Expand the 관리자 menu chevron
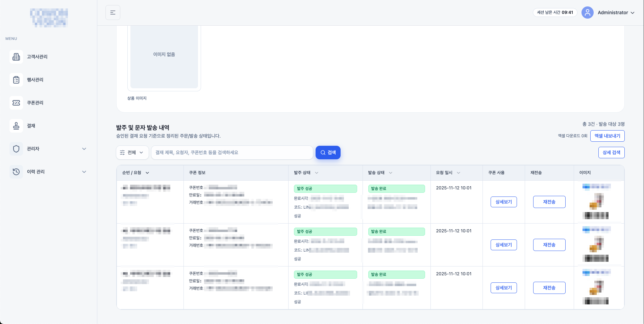 tap(84, 149)
